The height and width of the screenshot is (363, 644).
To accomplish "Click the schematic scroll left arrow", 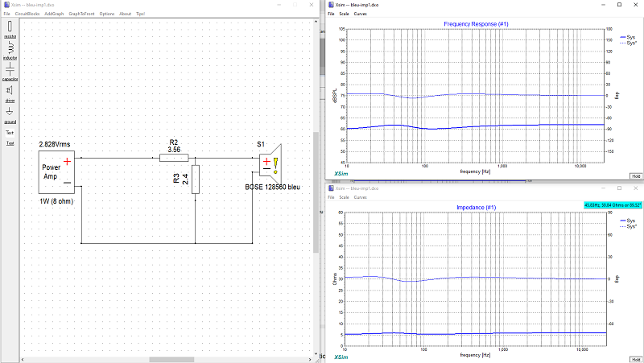I will tap(23, 360).
